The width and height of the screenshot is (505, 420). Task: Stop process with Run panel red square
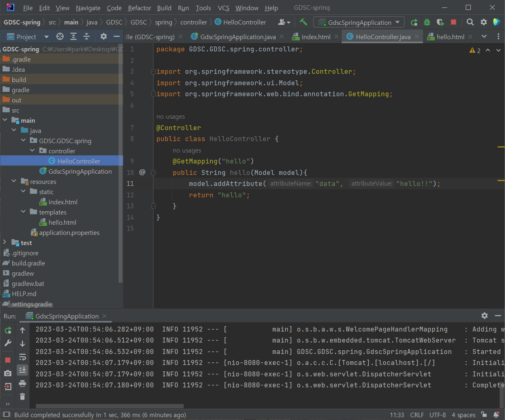pos(8,360)
